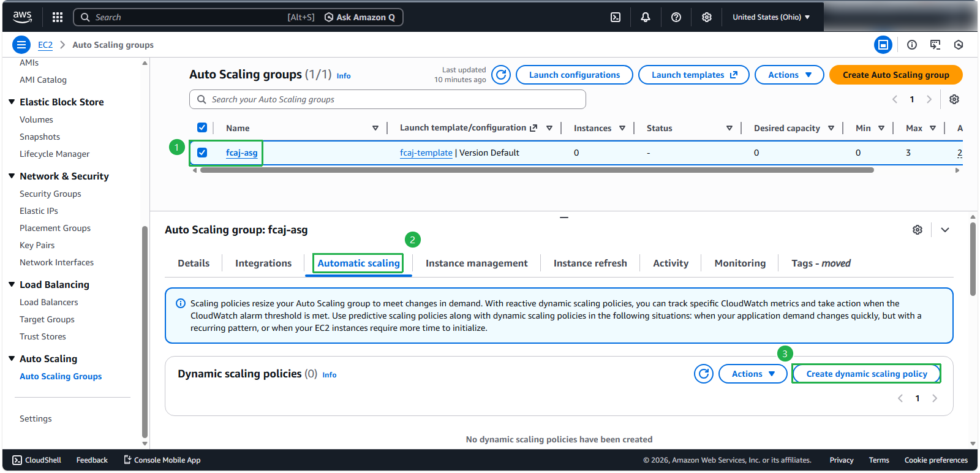Open the services grid menu
This screenshot has width=980, height=473.
click(58, 17)
